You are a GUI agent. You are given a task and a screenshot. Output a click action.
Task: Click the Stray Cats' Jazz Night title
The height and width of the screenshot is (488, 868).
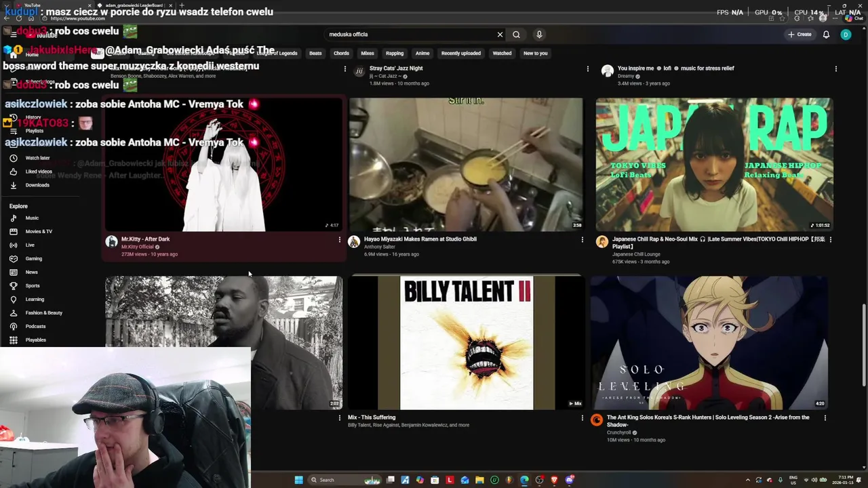pyautogui.click(x=396, y=68)
